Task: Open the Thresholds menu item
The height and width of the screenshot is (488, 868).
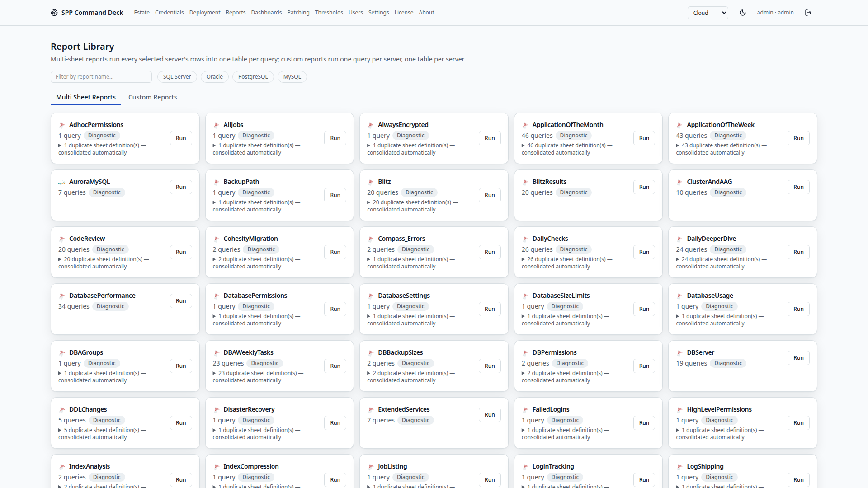Action: (329, 13)
